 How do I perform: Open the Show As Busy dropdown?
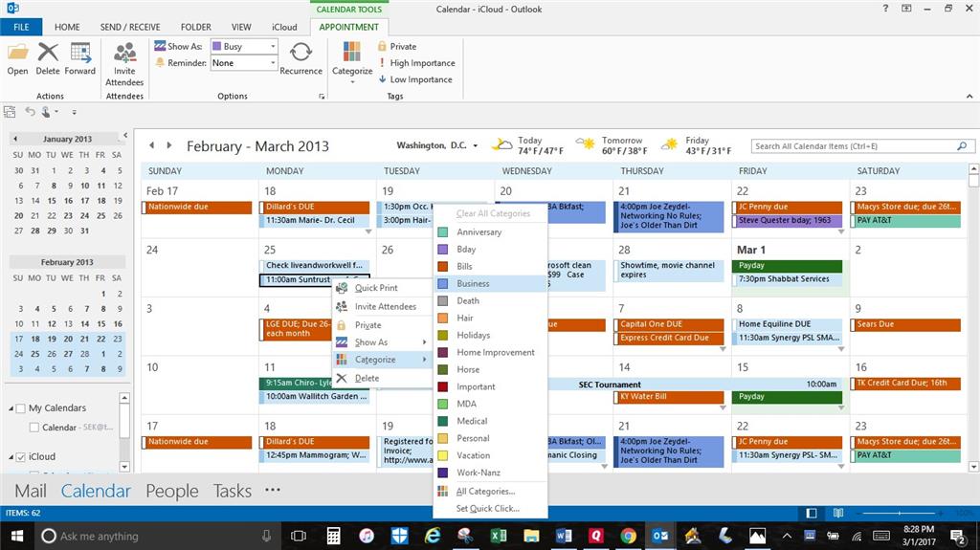(273, 46)
